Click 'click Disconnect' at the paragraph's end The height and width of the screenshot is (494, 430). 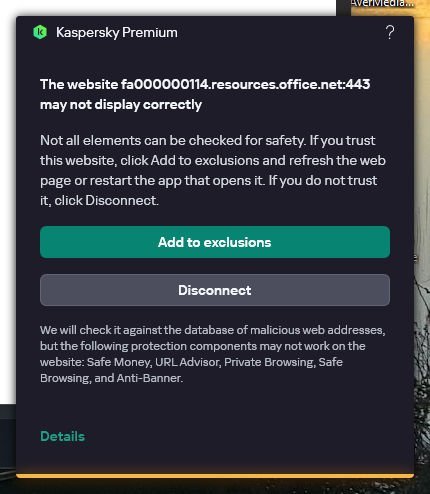(x=106, y=201)
